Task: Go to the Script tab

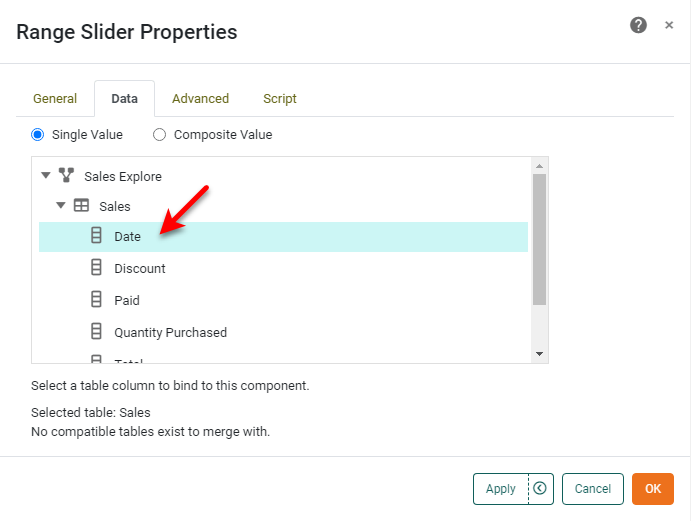Action: [280, 99]
